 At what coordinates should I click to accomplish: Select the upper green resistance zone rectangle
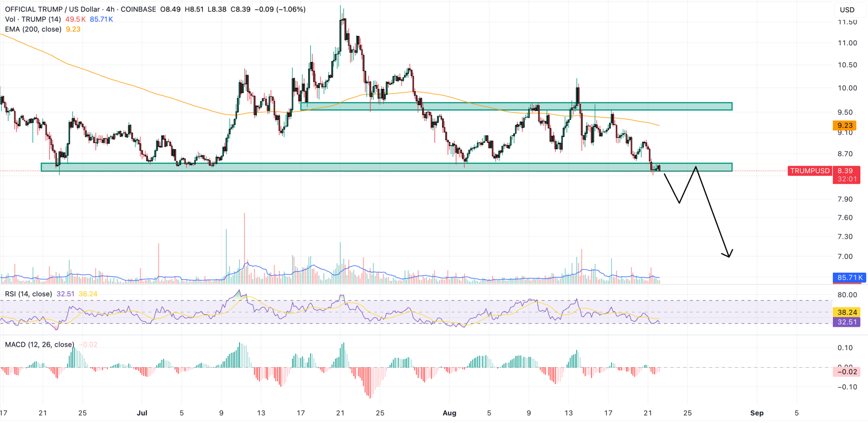(x=516, y=106)
